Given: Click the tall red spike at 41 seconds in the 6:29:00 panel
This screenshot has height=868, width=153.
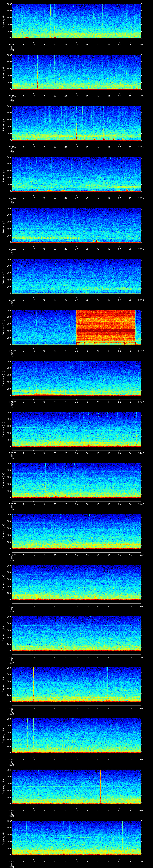Looking at the screenshot, I should click(x=101, y=786).
